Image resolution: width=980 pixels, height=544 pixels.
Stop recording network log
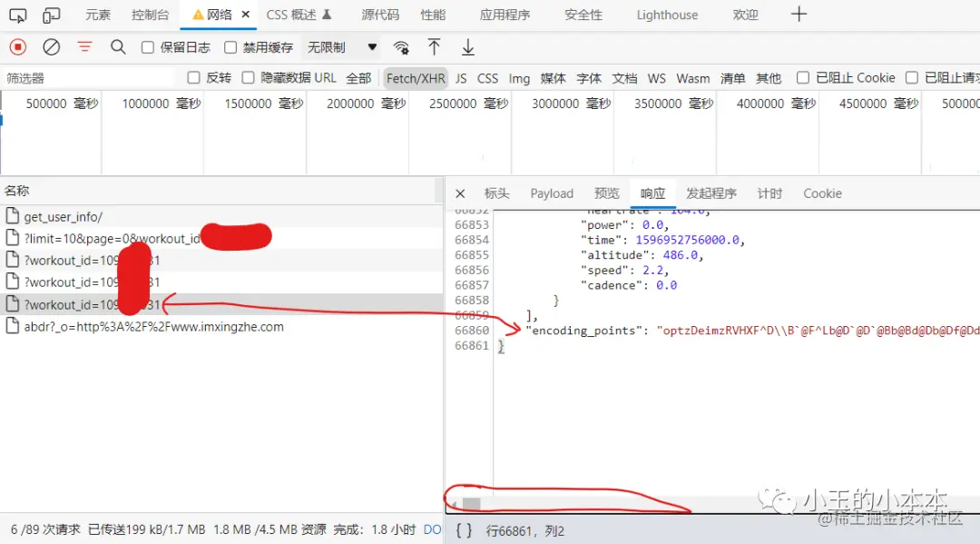18,47
